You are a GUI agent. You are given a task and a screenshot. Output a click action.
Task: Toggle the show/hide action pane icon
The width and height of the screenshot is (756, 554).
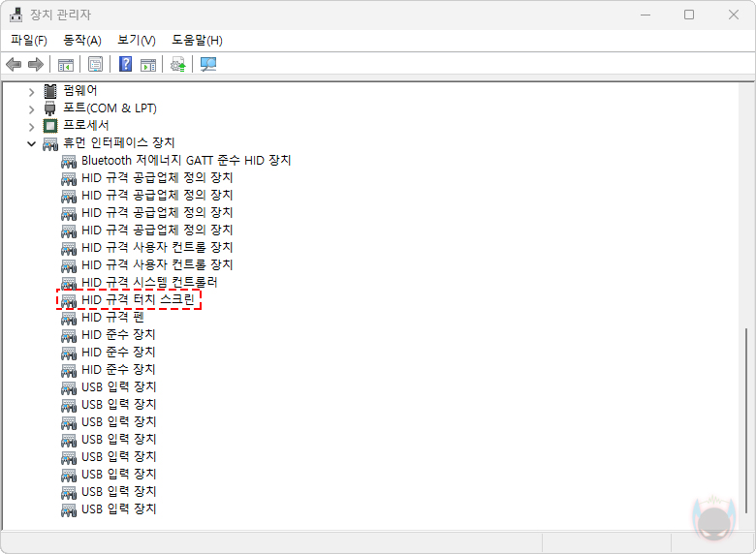(148, 65)
